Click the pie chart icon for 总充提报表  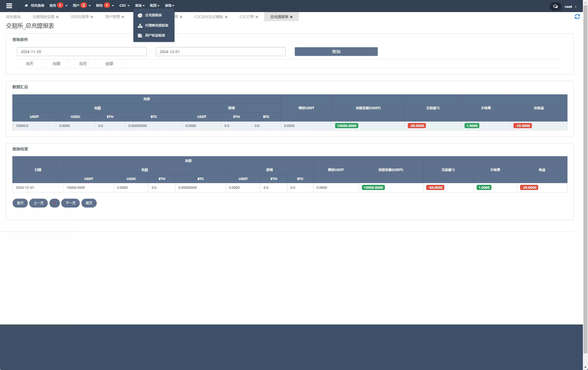140,15
